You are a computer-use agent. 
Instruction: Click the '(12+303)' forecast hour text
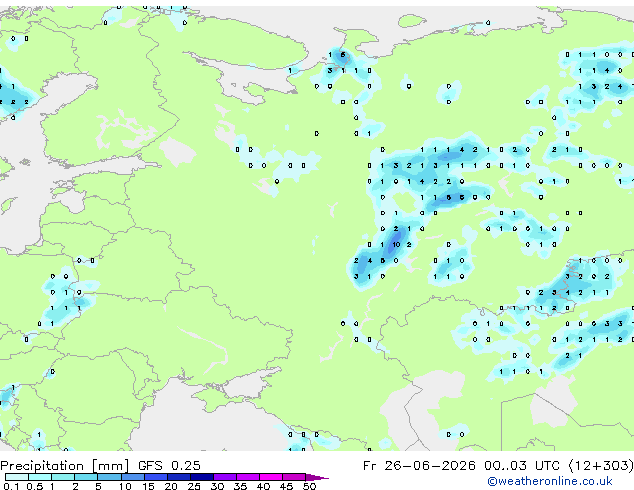(x=602, y=466)
